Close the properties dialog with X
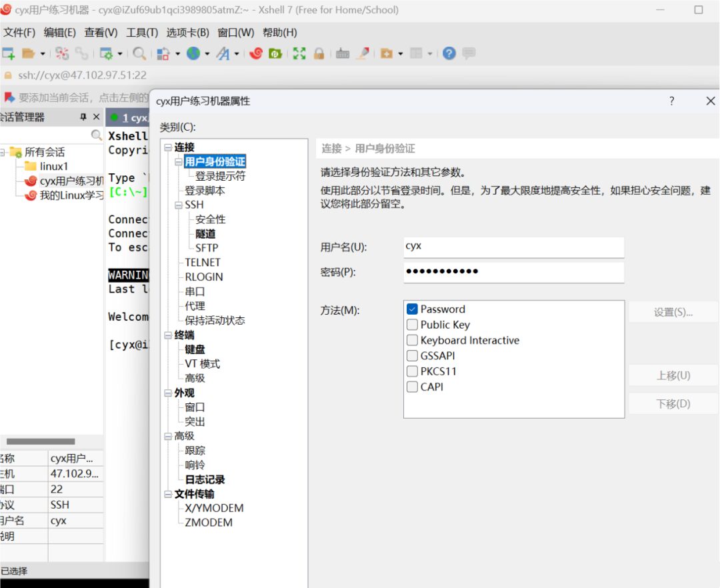 click(x=711, y=101)
